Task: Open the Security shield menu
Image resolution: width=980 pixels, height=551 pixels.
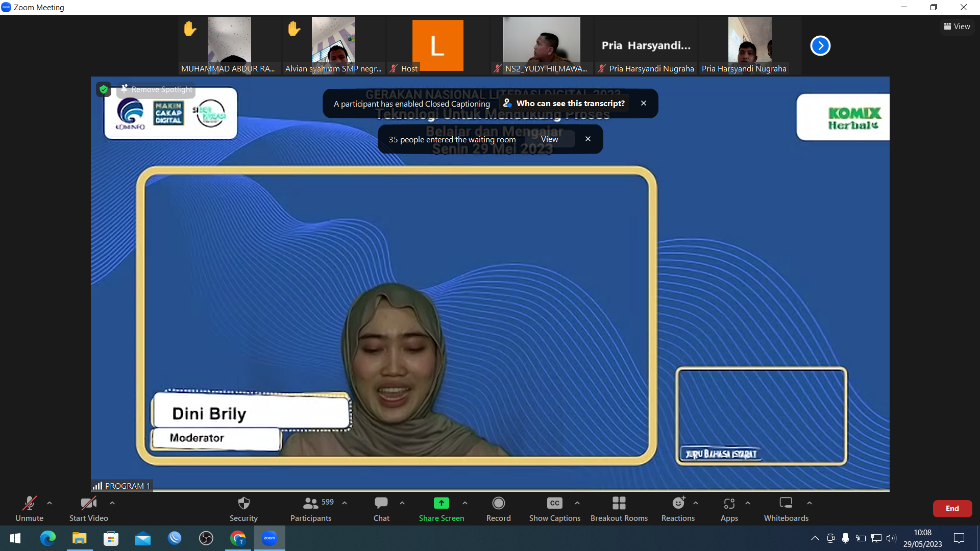Action: (x=243, y=509)
